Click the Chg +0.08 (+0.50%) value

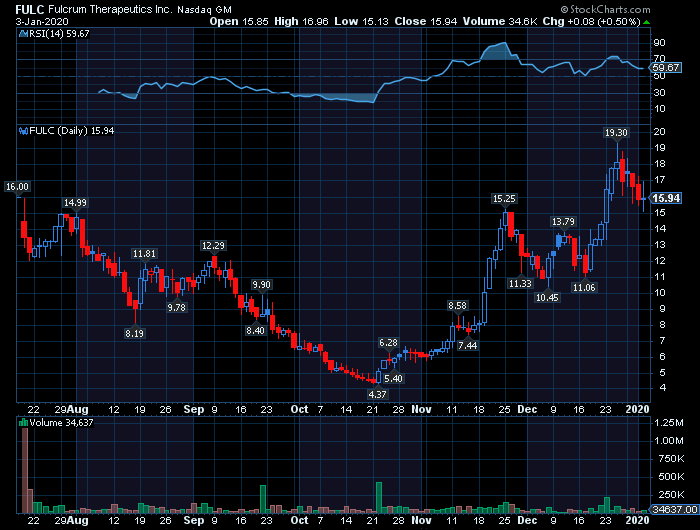pos(592,21)
